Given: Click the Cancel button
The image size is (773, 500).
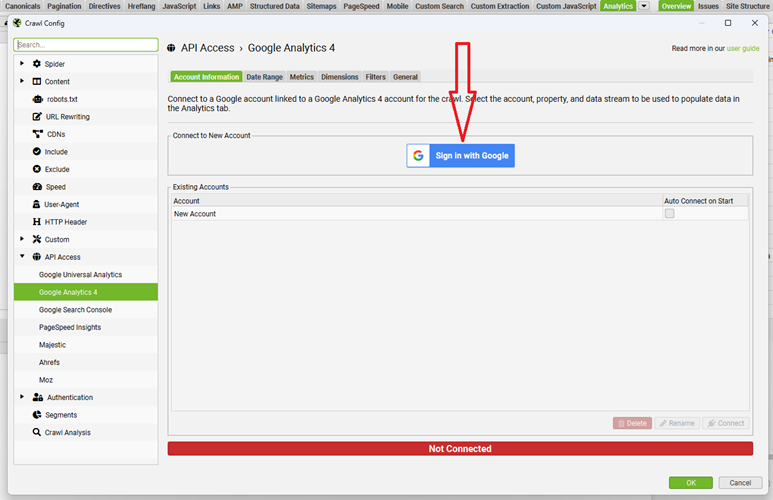Looking at the screenshot, I should [740, 483].
